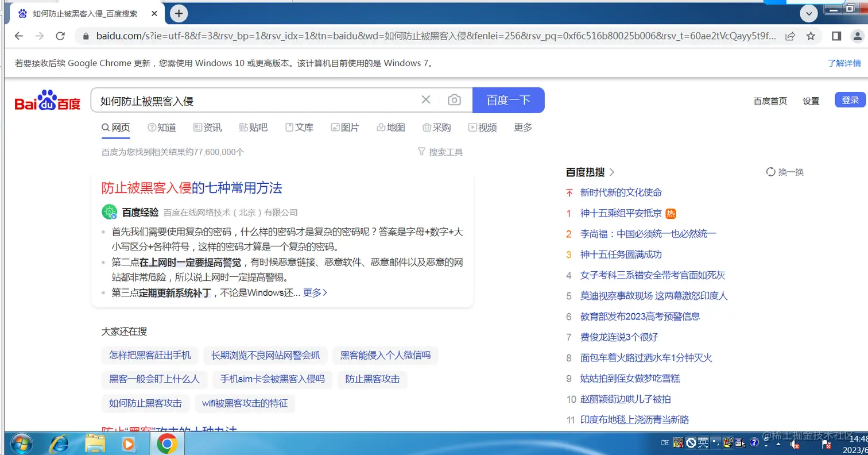Image resolution: width=868 pixels, height=455 pixels.
Task: Bookmark this page with the star icon
Action: 811,36
